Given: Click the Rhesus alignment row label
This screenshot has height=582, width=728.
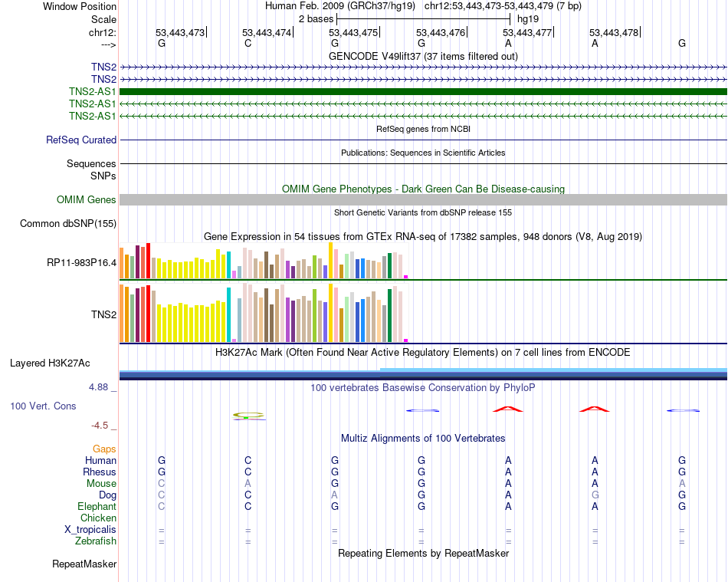Looking at the screenshot, I should 100,472.
